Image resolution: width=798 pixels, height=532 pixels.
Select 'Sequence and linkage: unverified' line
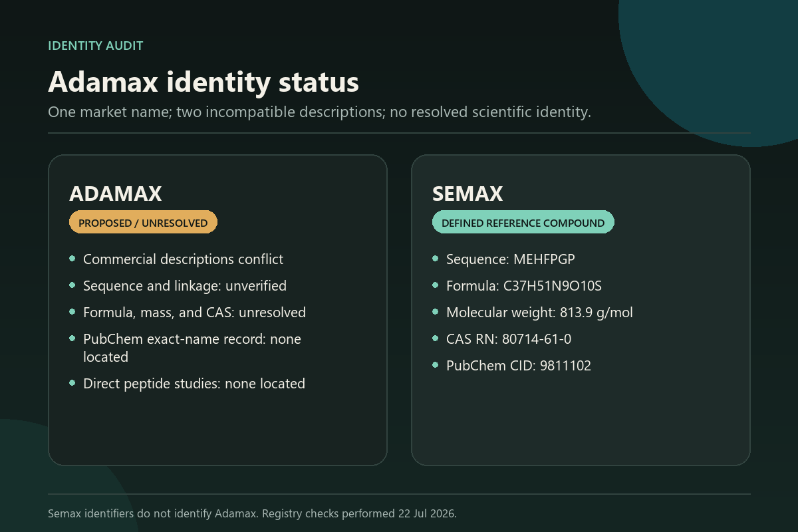click(x=185, y=286)
